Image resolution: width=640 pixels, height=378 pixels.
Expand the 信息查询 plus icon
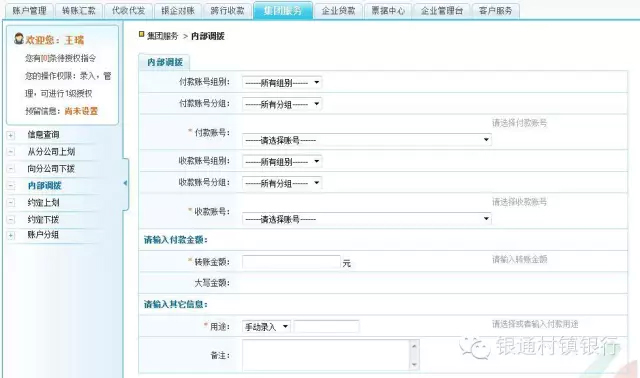(11, 135)
